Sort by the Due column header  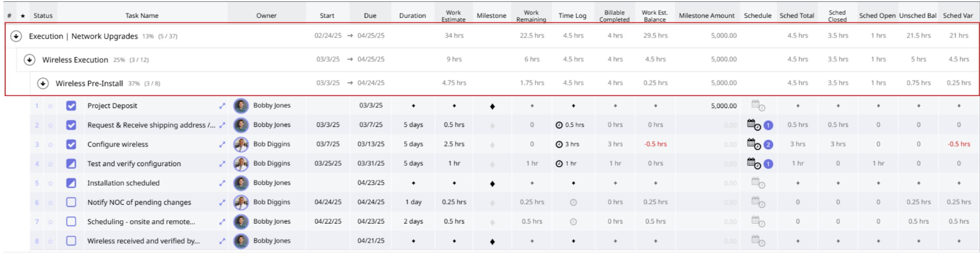point(370,16)
